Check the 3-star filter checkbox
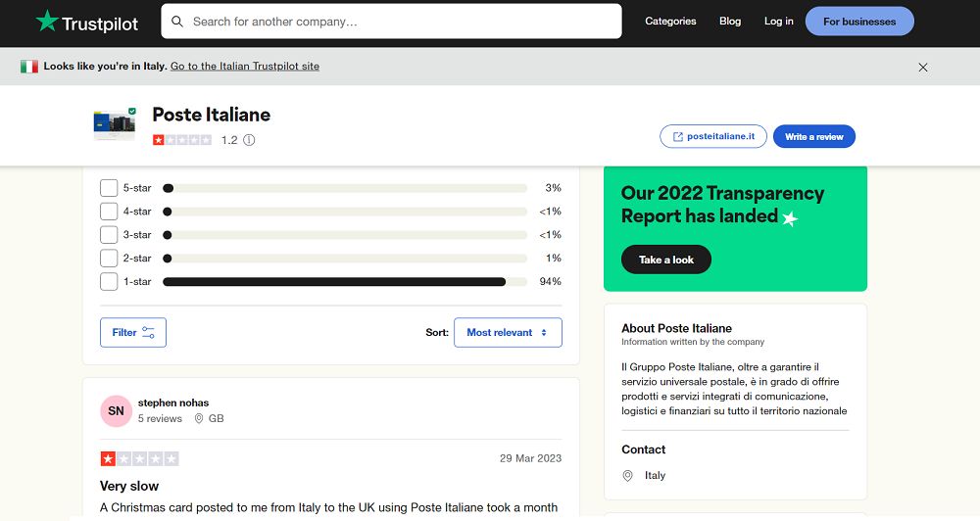Image resolution: width=980 pixels, height=521 pixels. pyautogui.click(x=109, y=235)
